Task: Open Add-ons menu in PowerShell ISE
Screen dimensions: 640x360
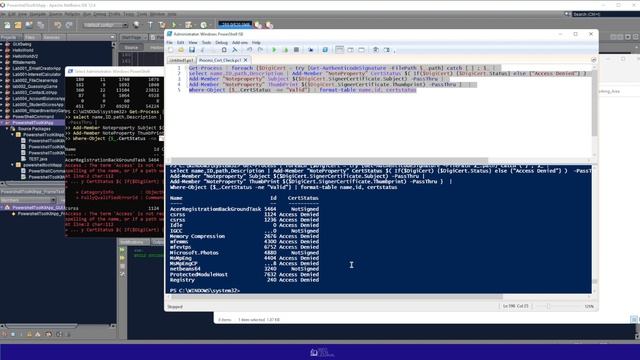Action: (240, 42)
